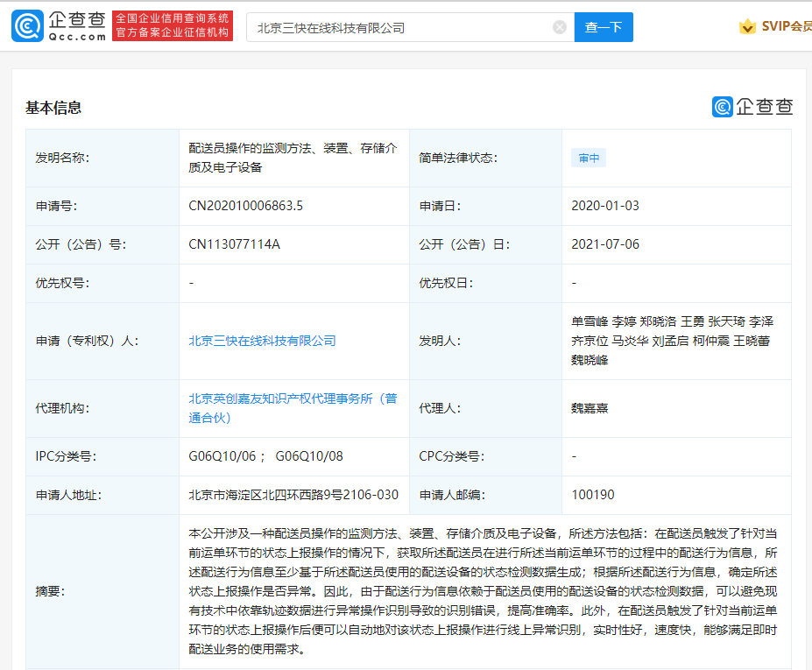The width and height of the screenshot is (812, 670).
Task: Select publication date 2021-07-06
Action: pos(605,244)
